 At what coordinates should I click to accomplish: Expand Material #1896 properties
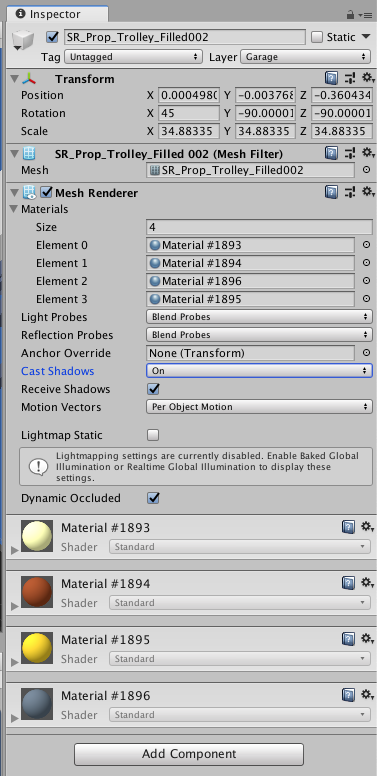click(x=14, y=718)
